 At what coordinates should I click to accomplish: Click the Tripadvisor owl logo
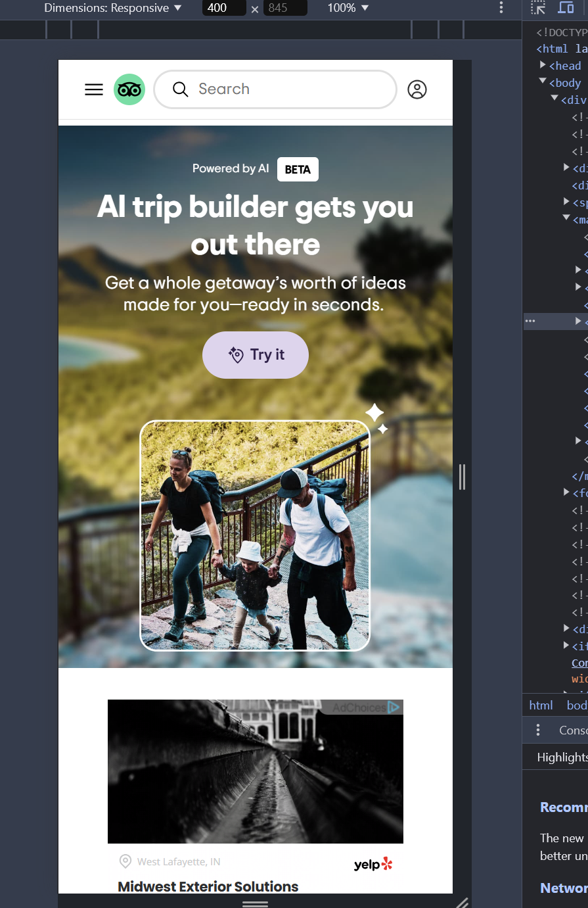click(x=129, y=89)
